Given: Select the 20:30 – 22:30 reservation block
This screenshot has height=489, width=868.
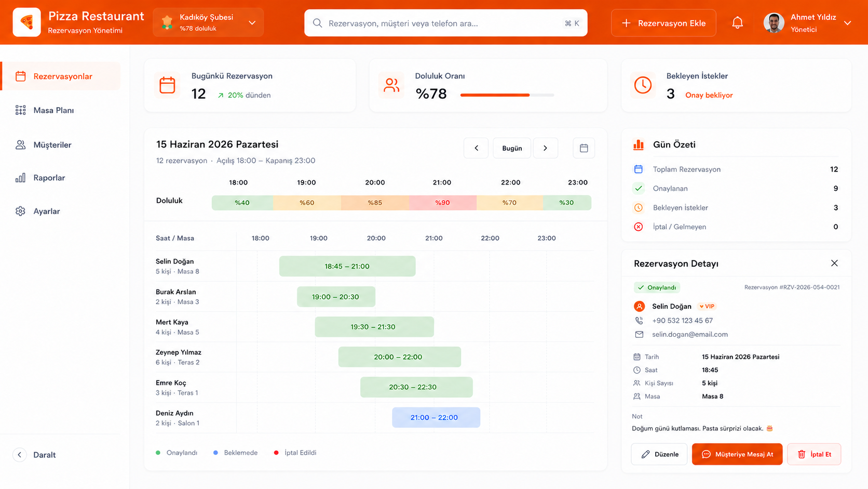Looking at the screenshot, I should (416, 387).
